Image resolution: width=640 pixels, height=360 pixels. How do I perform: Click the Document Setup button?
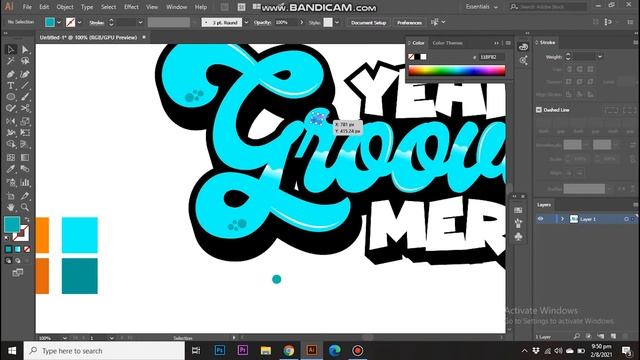click(x=369, y=22)
